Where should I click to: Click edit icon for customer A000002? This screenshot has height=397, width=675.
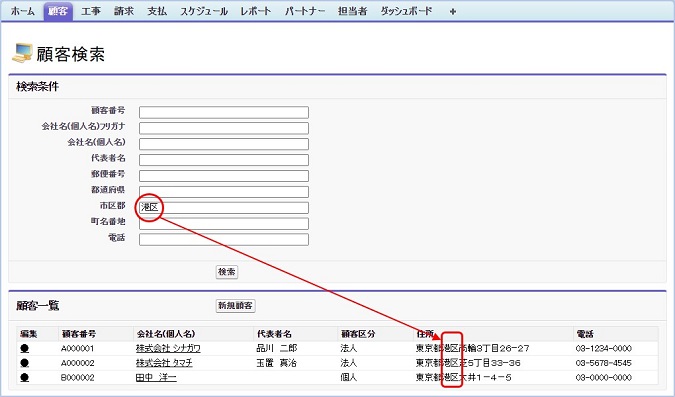coord(25,363)
